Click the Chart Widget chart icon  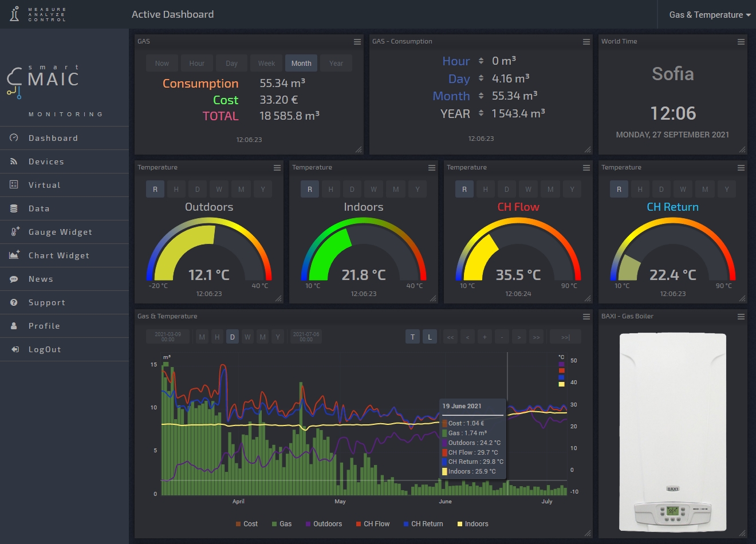pos(14,255)
